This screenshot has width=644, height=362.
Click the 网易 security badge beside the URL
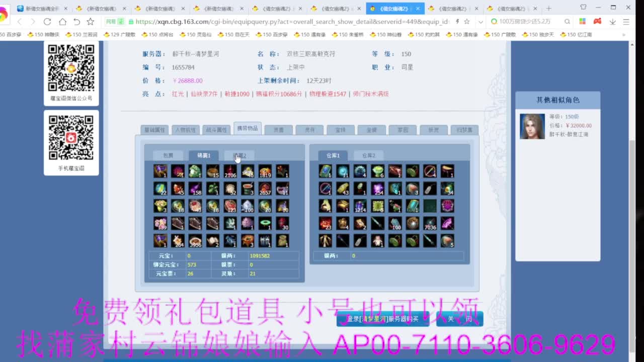114,22
